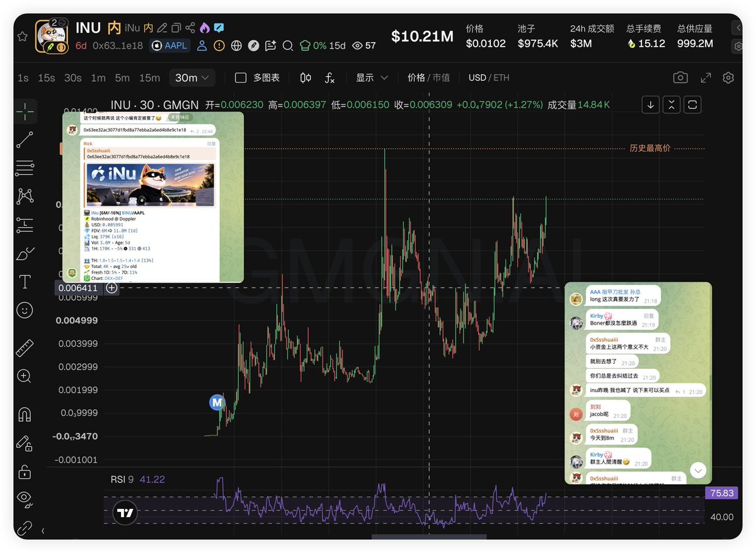The width and height of the screenshot is (756, 553).
Task: Open the emoji icons tool
Action: [x=25, y=310]
